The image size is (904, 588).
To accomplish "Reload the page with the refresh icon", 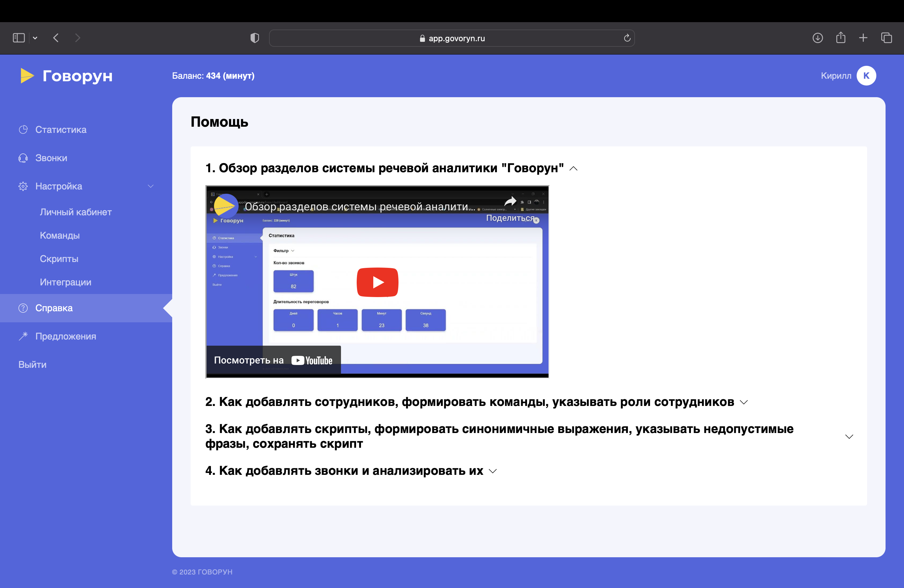I will coord(627,38).
